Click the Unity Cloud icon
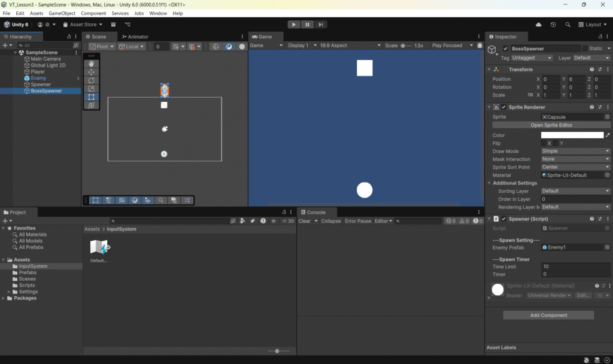This screenshot has height=364, width=613. [538, 25]
